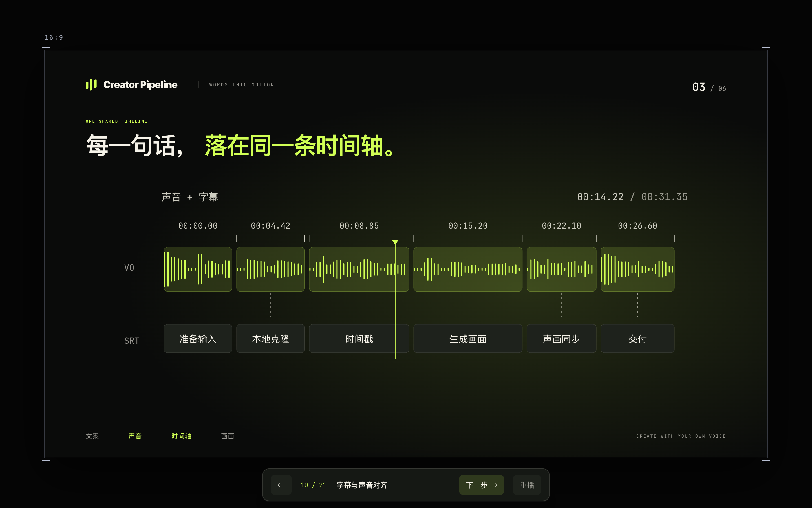
Task: Select the VO waveform clip under 00:04.42
Action: pyautogui.click(x=270, y=269)
